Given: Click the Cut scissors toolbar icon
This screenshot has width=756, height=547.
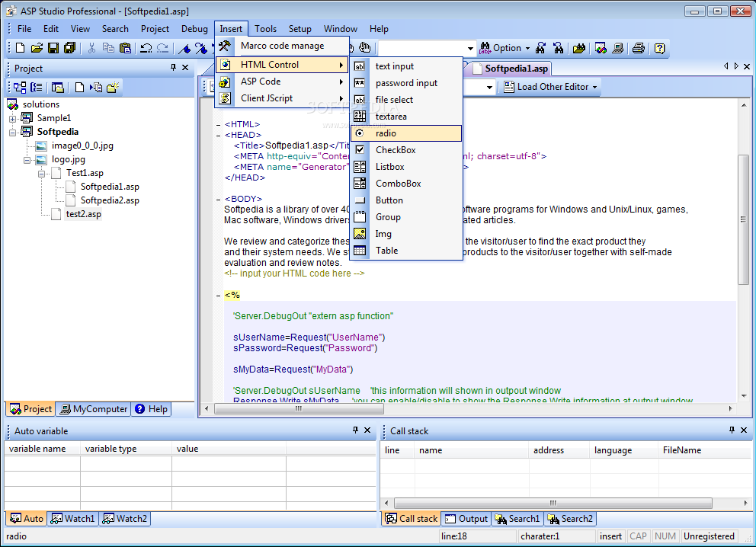Looking at the screenshot, I should (x=91, y=48).
